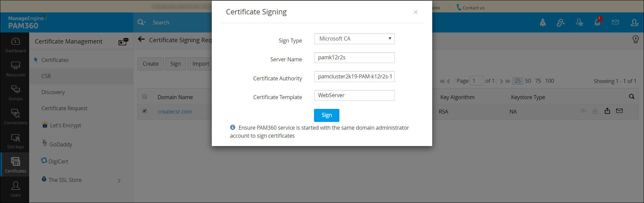This screenshot has height=203, width=644.
Task: Click the lightbulb tips icon
Action: click(635, 40)
